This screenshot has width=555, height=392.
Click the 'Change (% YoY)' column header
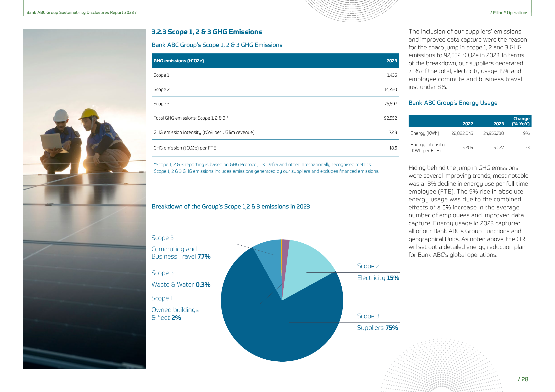pos(521,121)
